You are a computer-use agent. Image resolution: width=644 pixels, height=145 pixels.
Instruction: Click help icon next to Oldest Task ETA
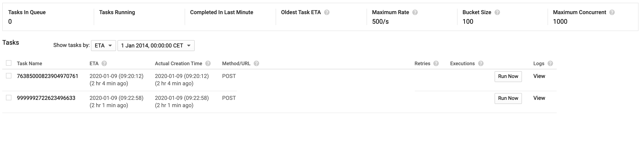pyautogui.click(x=327, y=13)
